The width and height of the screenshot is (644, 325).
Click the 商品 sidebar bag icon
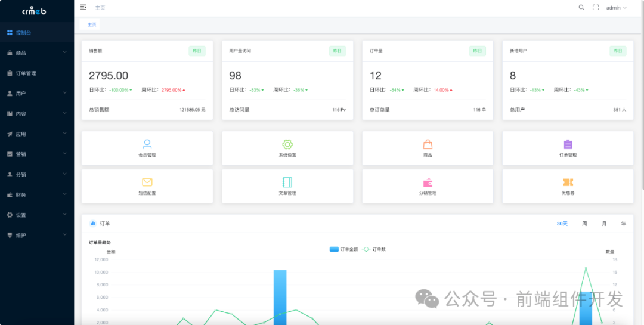tap(10, 53)
